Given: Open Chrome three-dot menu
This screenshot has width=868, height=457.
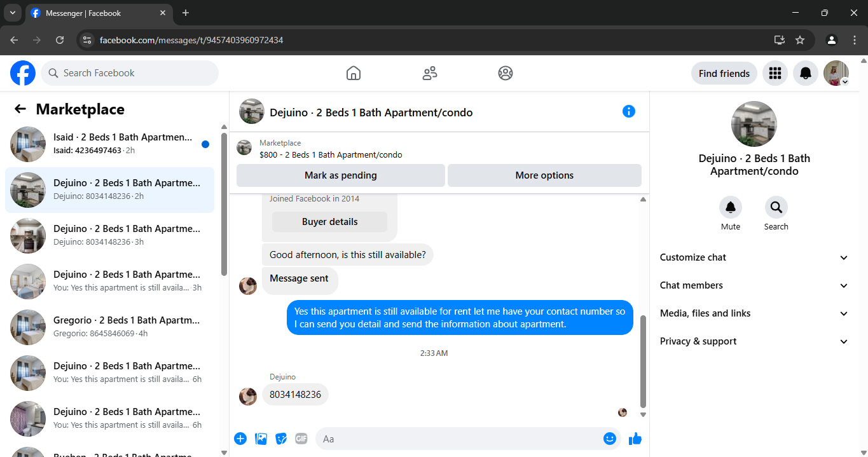Looking at the screenshot, I should pyautogui.click(x=855, y=40).
